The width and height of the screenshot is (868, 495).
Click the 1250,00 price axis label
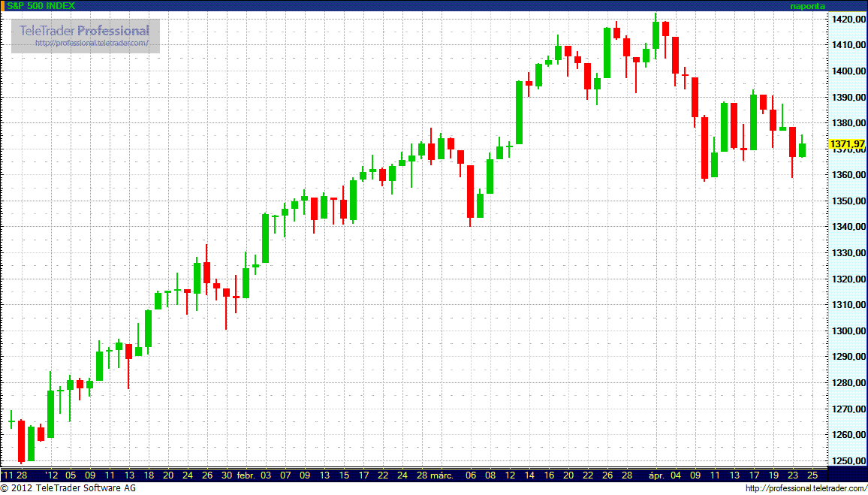(x=848, y=461)
